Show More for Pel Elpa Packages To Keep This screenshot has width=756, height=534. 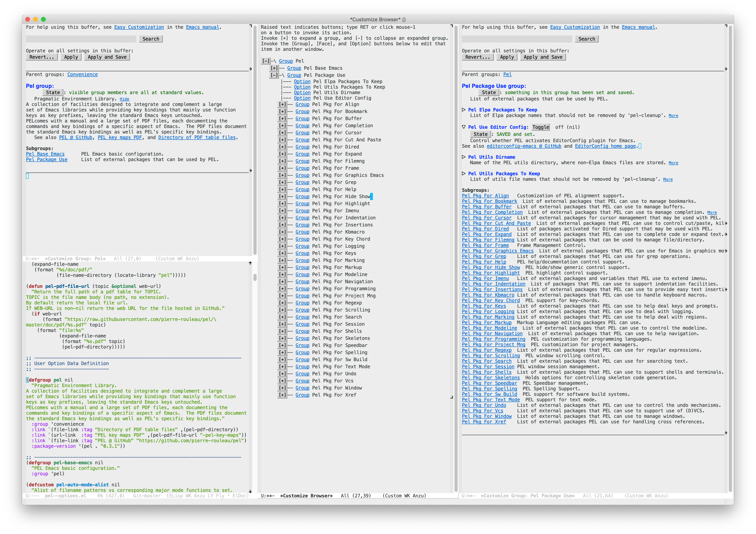[673, 116]
